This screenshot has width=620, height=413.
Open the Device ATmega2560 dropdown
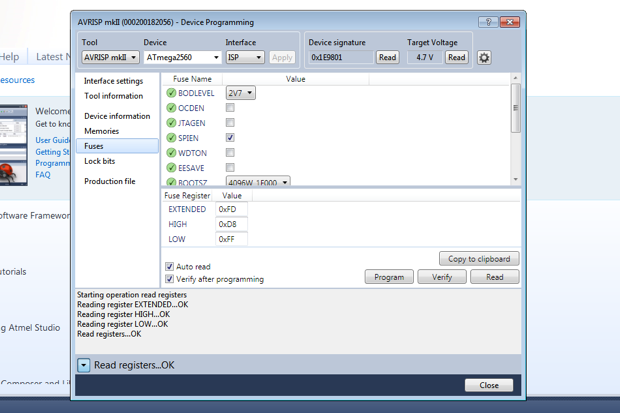[182, 57]
